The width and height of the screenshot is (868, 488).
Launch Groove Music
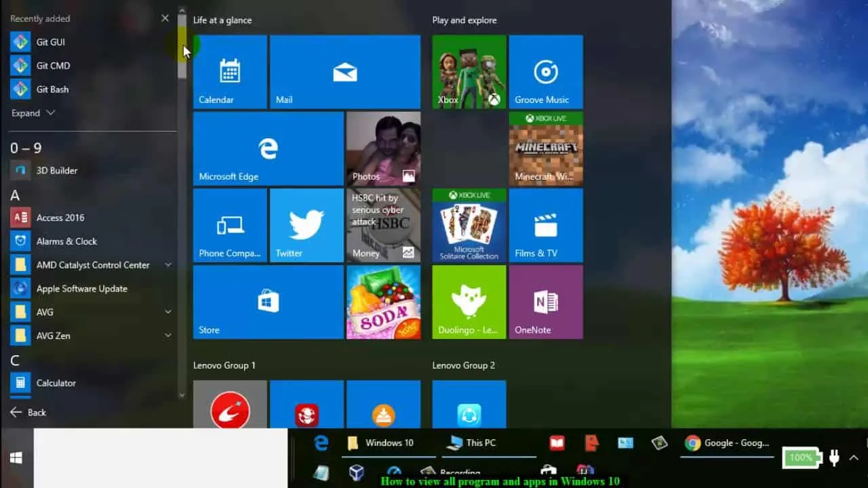click(x=545, y=71)
